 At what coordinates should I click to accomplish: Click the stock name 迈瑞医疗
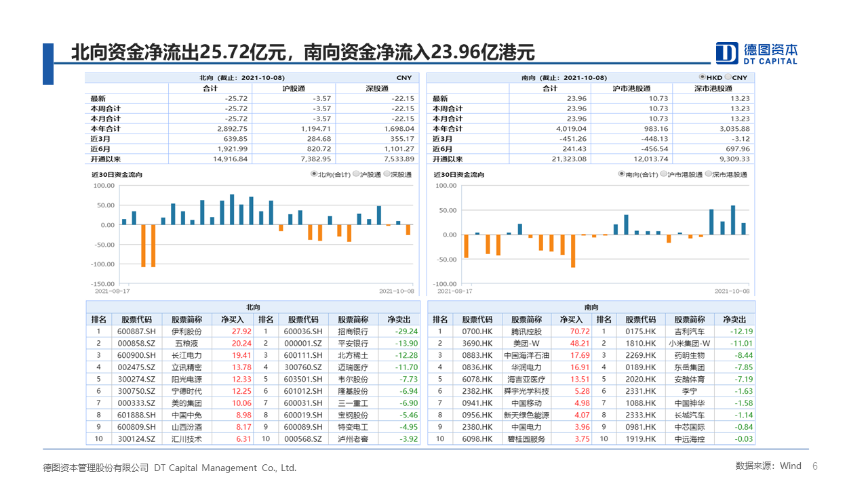tap(353, 367)
